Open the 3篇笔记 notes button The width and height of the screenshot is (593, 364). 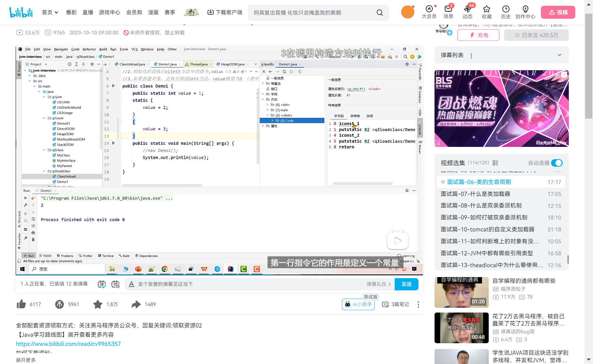click(396, 304)
